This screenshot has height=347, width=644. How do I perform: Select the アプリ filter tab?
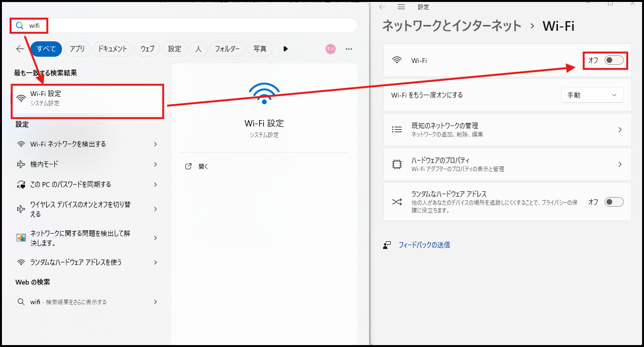[x=77, y=49]
